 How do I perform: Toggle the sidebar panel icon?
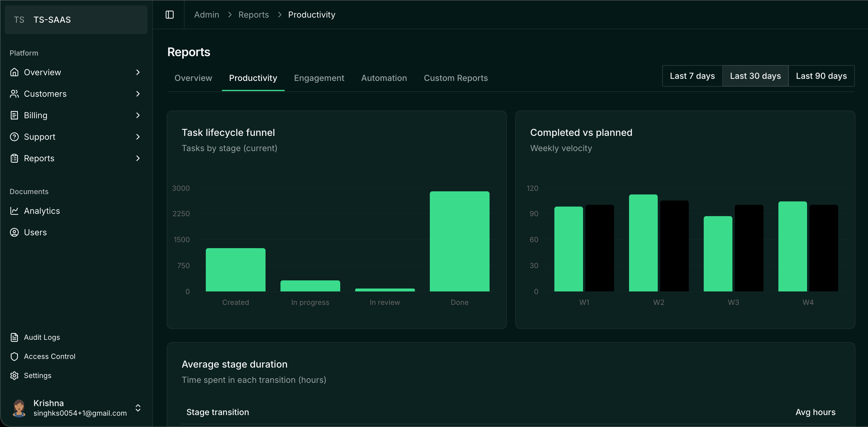169,14
